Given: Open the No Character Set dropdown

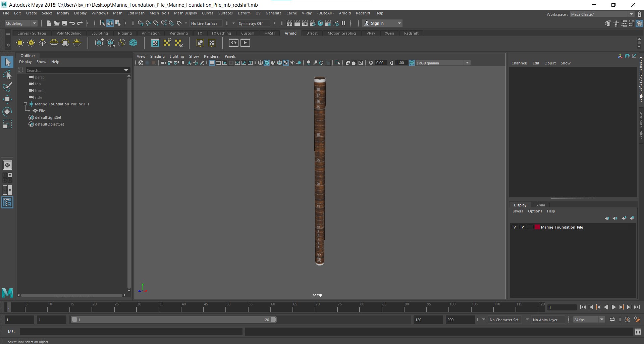Looking at the screenshot, I should point(484,320).
